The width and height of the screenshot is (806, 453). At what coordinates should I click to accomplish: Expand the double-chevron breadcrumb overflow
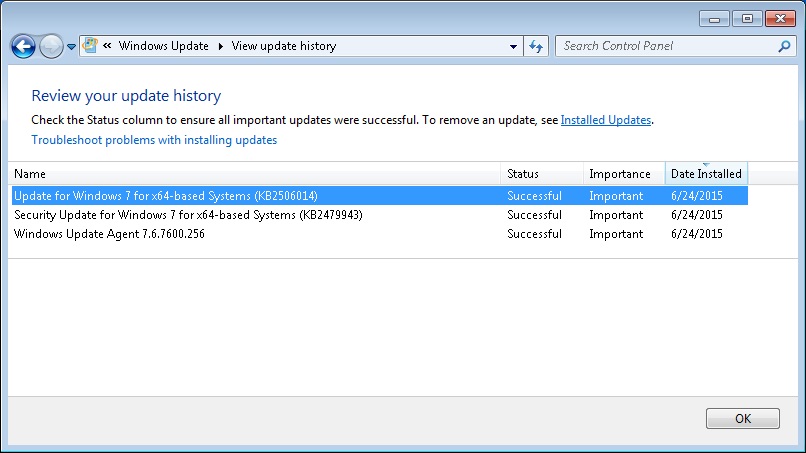106,46
